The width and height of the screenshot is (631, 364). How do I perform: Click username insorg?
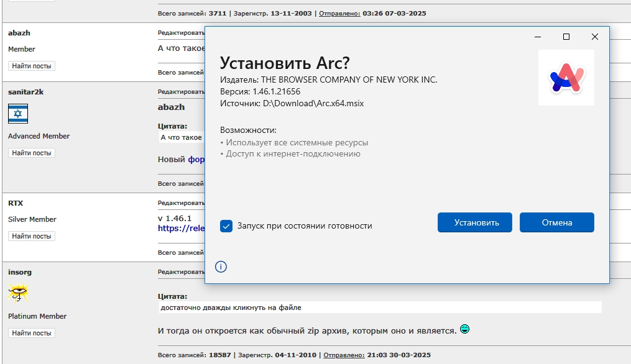point(20,272)
